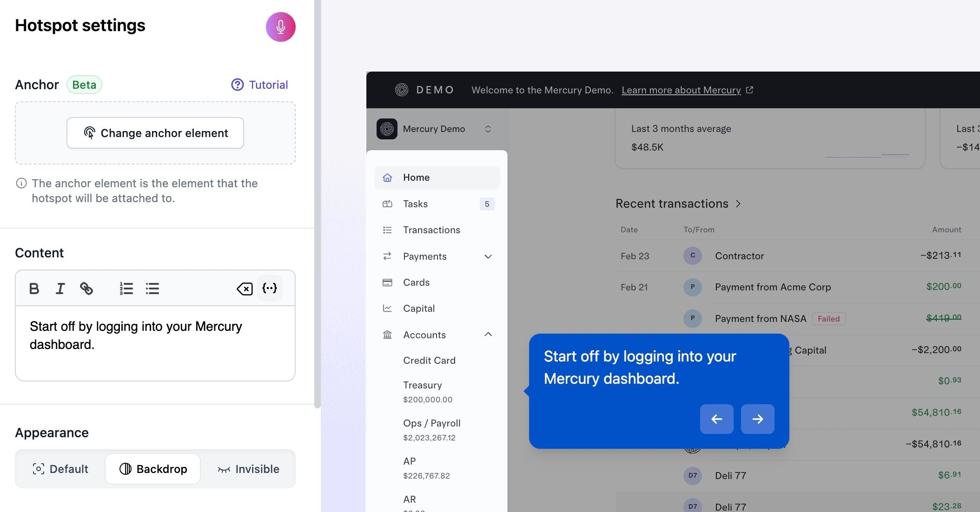Click into the Content text area
The height and width of the screenshot is (512, 980).
click(x=155, y=343)
